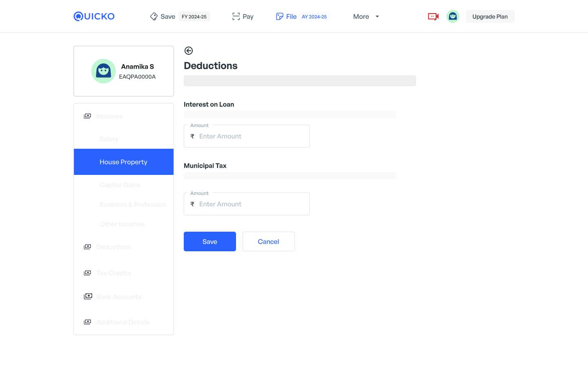
Task: Click the red video camera icon
Action: (x=433, y=16)
